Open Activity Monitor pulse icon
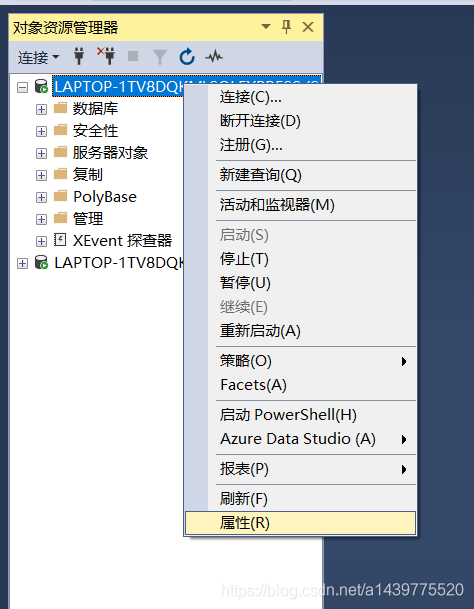The height and width of the screenshot is (609, 474). (214, 57)
